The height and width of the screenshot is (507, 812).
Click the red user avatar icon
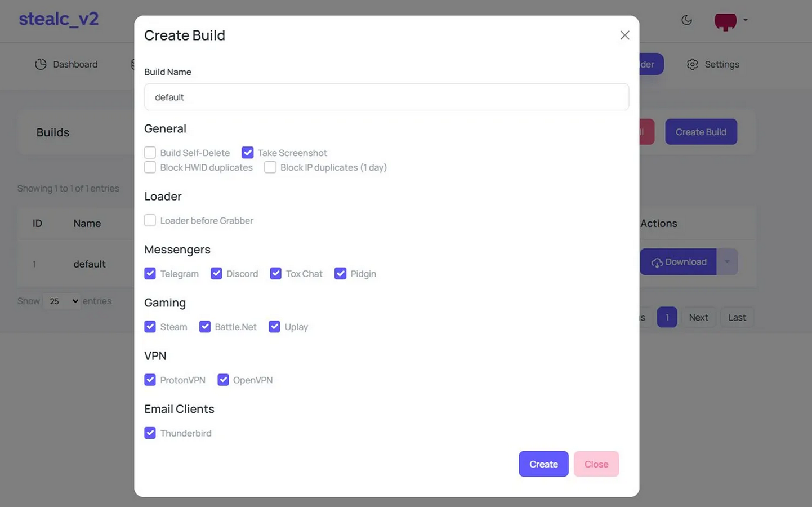725,21
